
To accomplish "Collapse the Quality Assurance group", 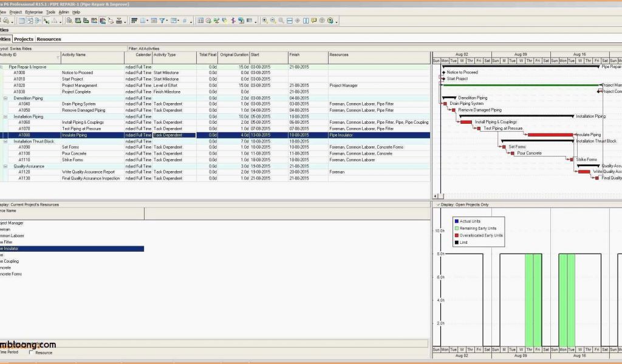I will pyautogui.click(x=5, y=166).
